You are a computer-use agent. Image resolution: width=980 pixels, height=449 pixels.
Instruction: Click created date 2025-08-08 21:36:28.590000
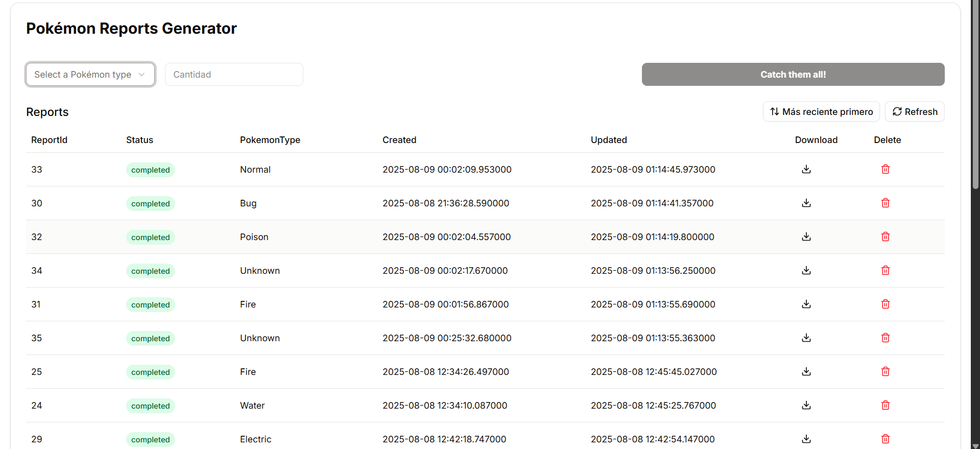tap(446, 203)
